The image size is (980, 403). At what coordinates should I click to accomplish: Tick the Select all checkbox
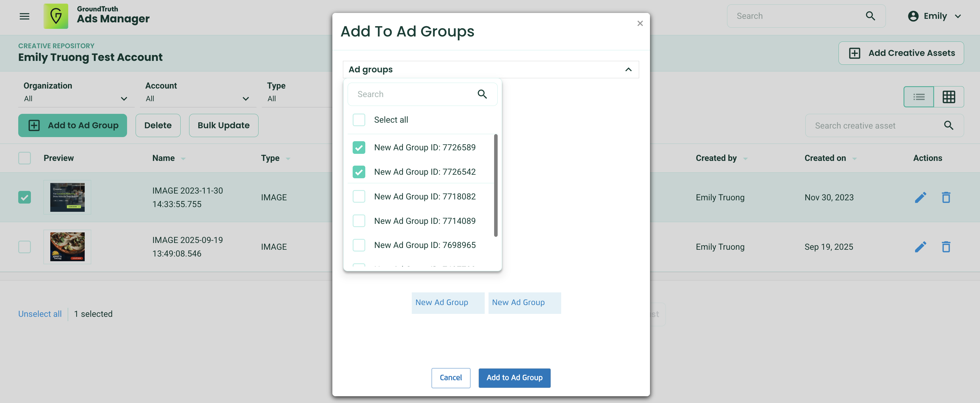tap(359, 120)
